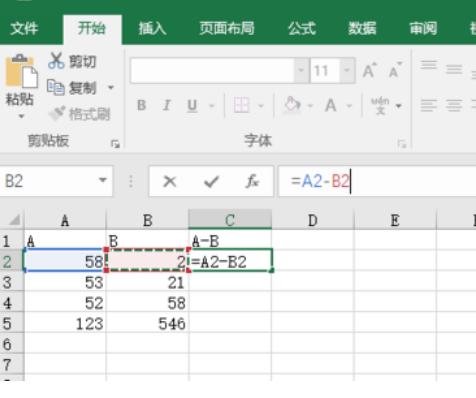The image size is (476, 398).
Task: Select column E header
Action: [395, 220]
